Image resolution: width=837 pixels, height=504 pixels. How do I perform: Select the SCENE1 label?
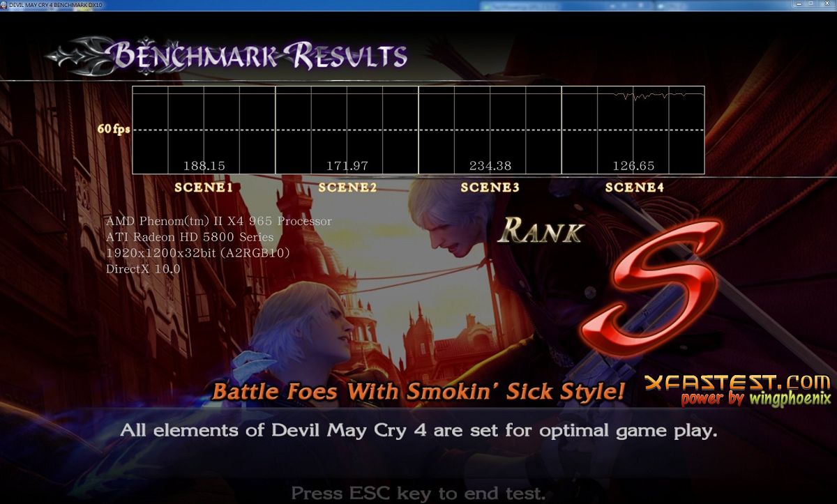click(x=204, y=188)
